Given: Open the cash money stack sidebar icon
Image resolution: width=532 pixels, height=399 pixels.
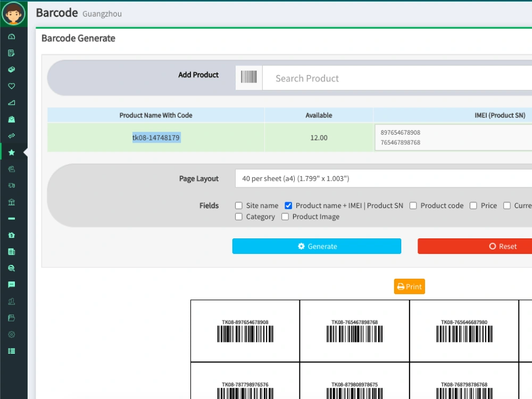Looking at the screenshot, I should click(12, 70).
